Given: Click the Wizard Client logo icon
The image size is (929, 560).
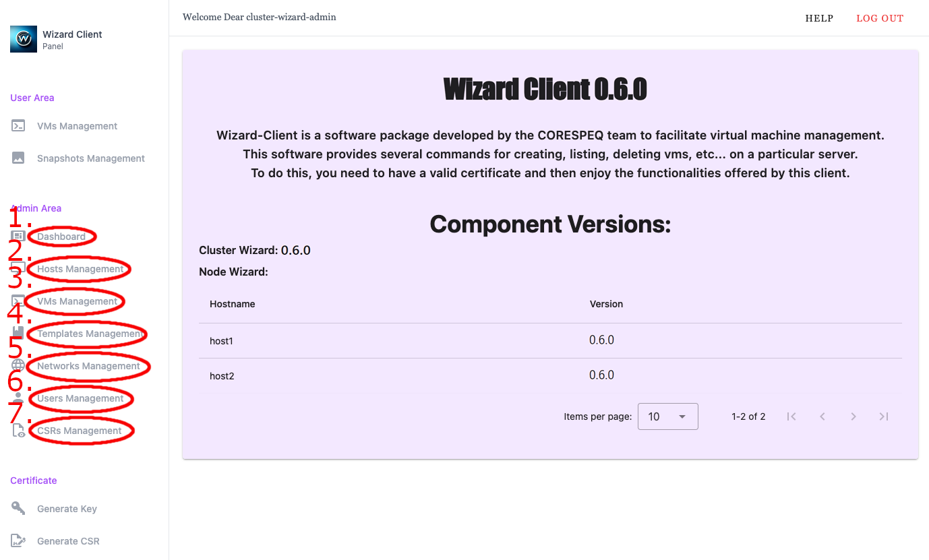Looking at the screenshot, I should pyautogui.click(x=24, y=39).
